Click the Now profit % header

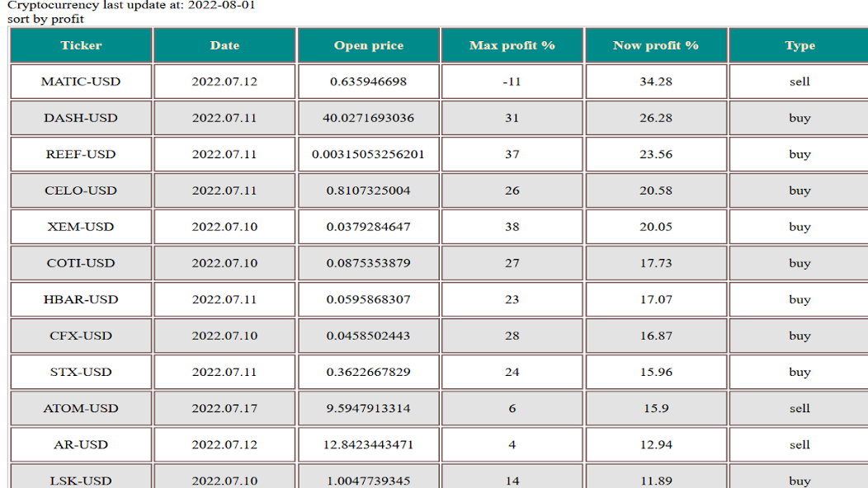(x=656, y=45)
